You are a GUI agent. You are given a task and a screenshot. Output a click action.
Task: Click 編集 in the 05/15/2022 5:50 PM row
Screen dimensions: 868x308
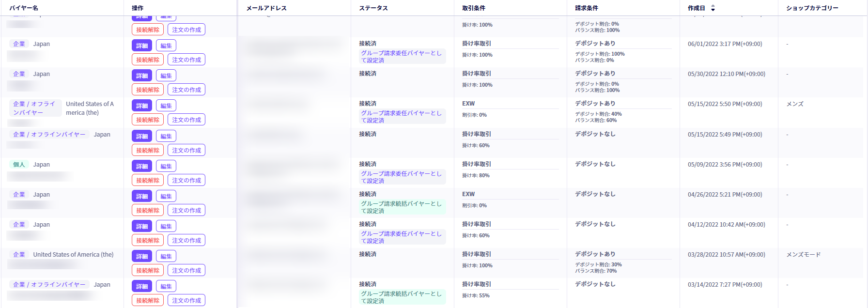166,106
